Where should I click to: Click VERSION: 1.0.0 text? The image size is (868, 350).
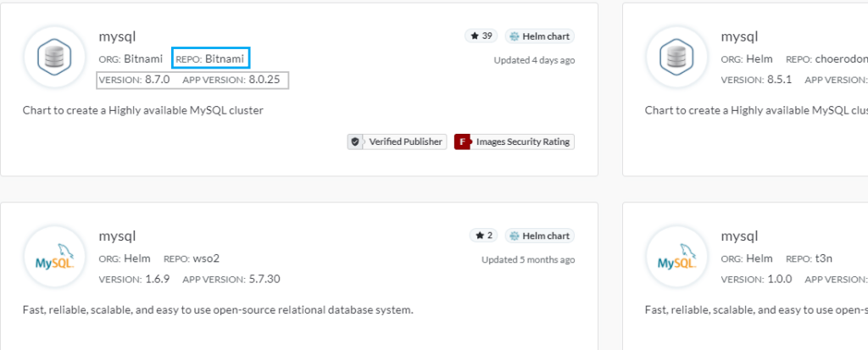click(x=756, y=279)
